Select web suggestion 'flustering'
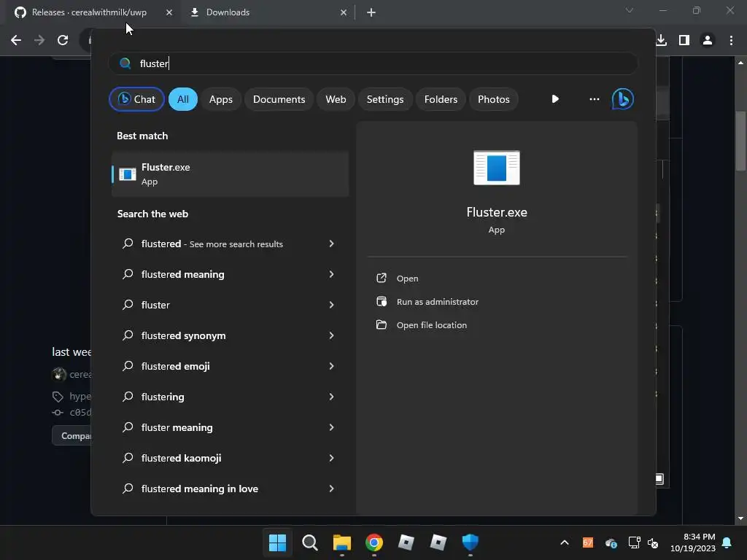Image resolution: width=747 pixels, height=560 pixels. 230,397
